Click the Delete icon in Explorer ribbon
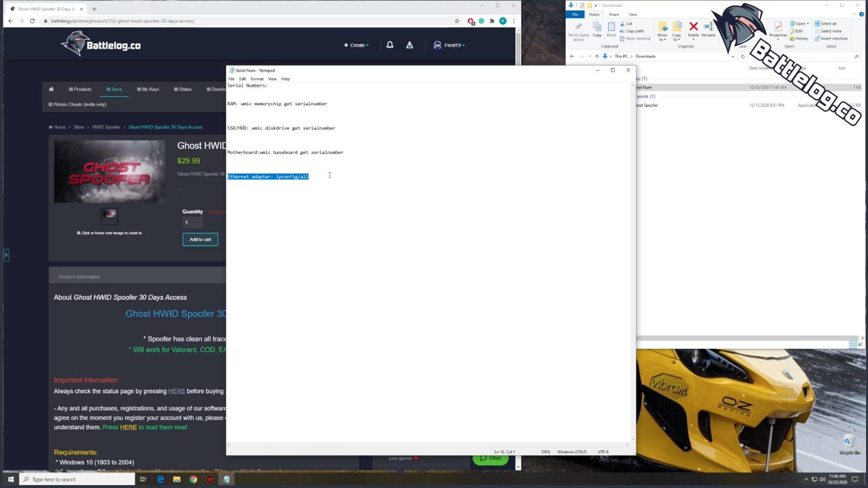Screen dimensions: 868x488 click(x=693, y=29)
